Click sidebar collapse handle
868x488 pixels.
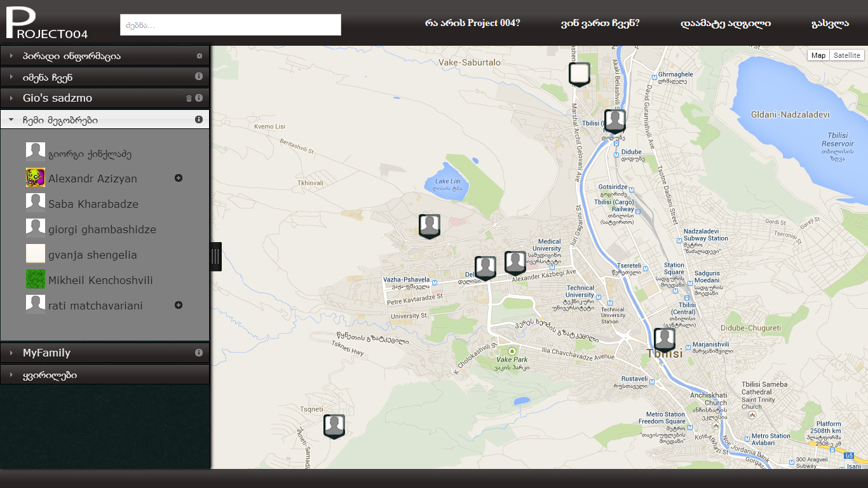[x=215, y=257]
